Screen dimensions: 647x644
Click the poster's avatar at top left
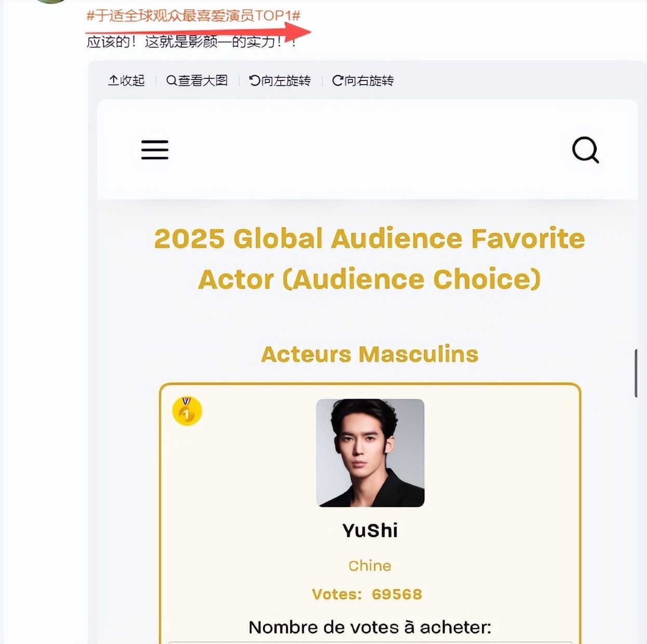pos(51,2)
